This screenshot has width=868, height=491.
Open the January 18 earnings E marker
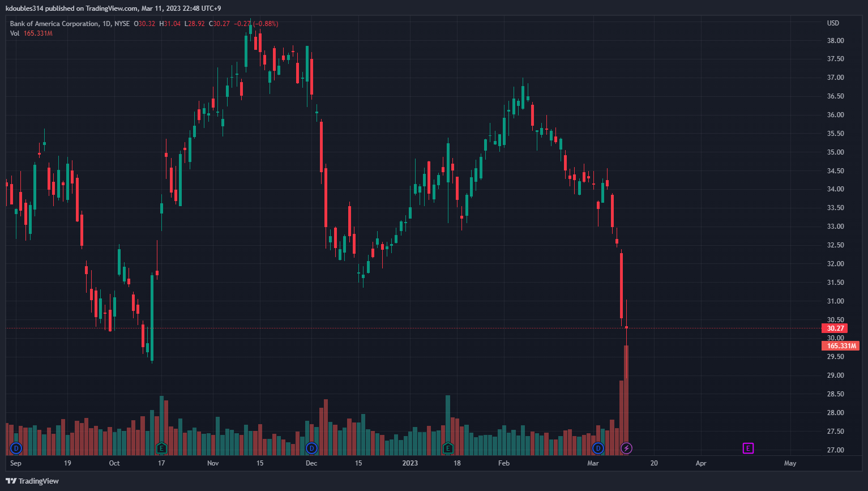coord(448,449)
